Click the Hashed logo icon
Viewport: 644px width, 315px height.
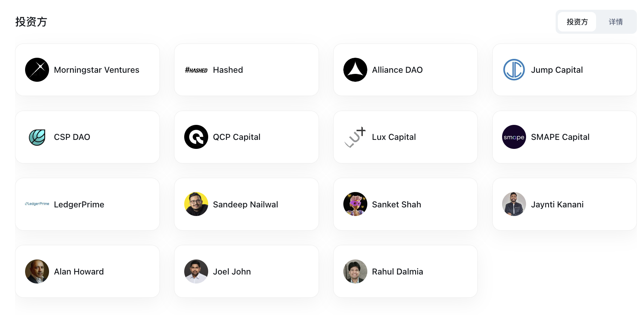pos(196,70)
